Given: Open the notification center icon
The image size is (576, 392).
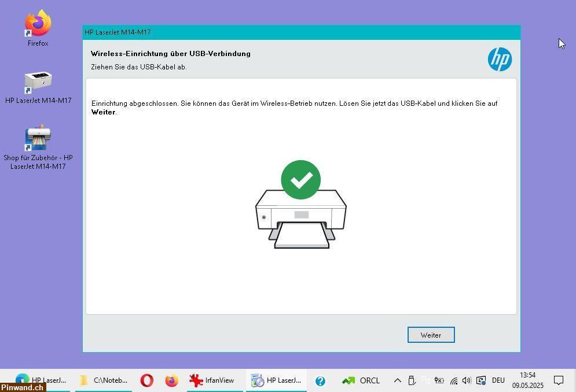Looking at the screenshot, I should 559,380.
